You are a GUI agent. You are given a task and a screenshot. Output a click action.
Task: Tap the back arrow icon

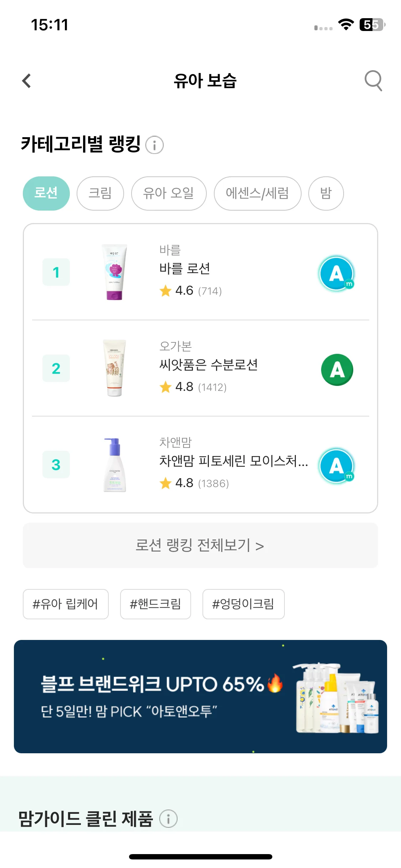click(27, 81)
